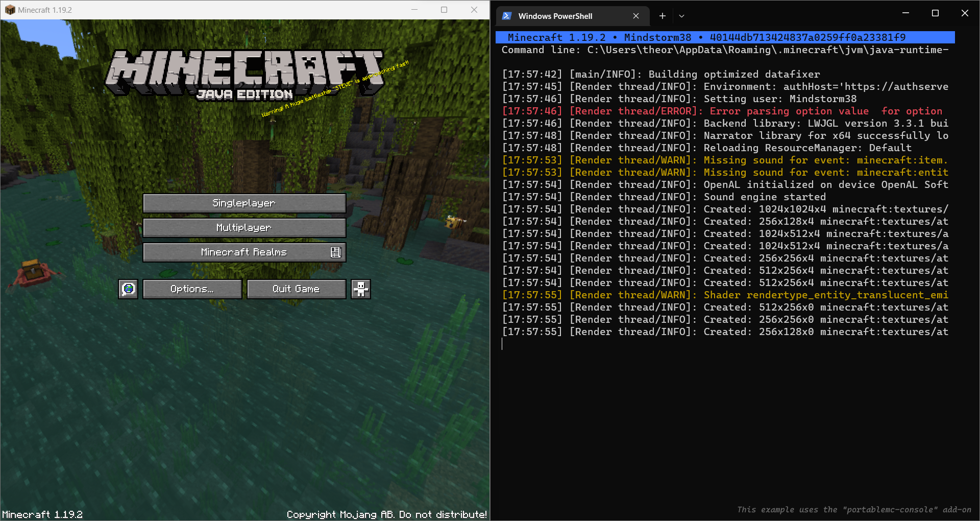Click the PowerShell icon in the tab
This screenshot has height=521, width=980.
(x=507, y=16)
